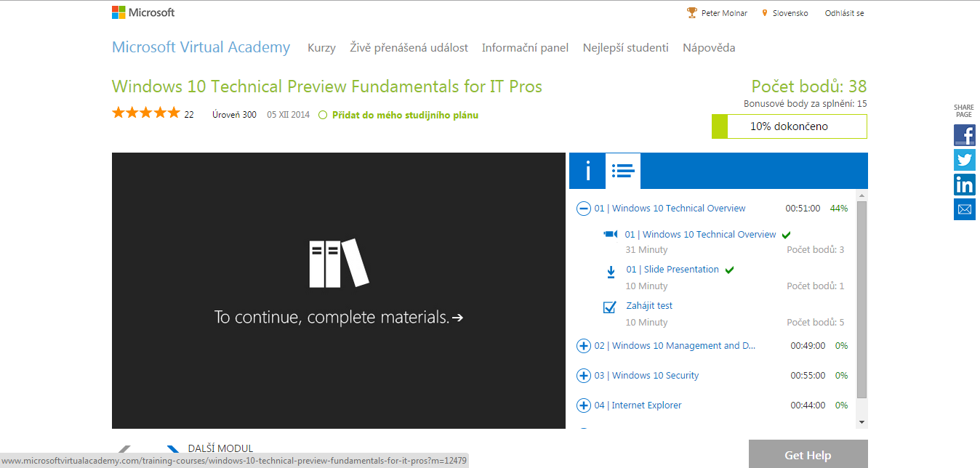Click the 'DALŠÍ MODUL' label
Viewport: 980px width, 468px height.
pyautogui.click(x=220, y=448)
